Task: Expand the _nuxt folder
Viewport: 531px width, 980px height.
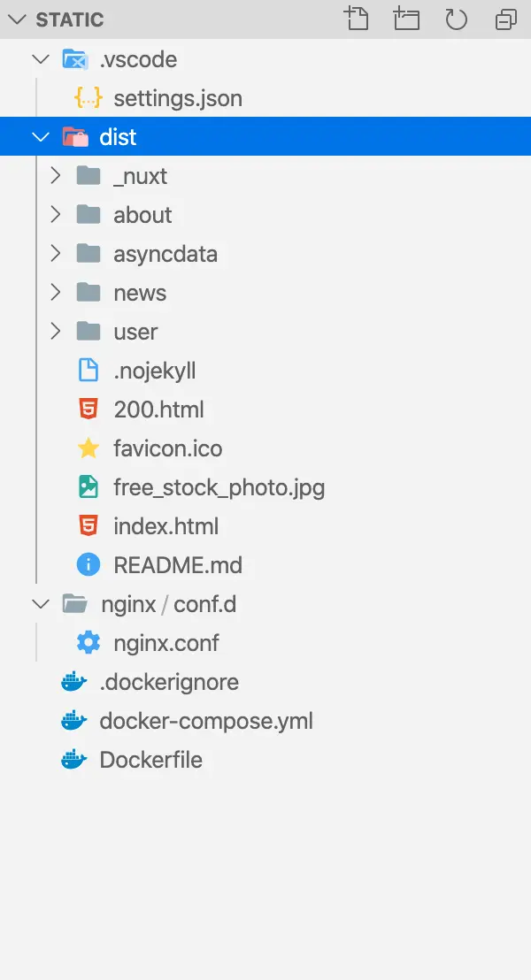Action: point(56,176)
